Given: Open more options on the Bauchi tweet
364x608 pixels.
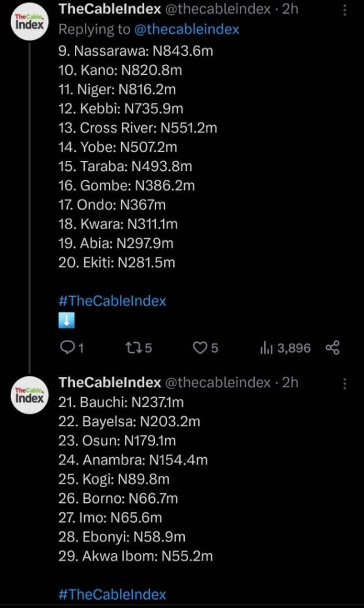Looking at the screenshot, I should pyautogui.click(x=345, y=384).
